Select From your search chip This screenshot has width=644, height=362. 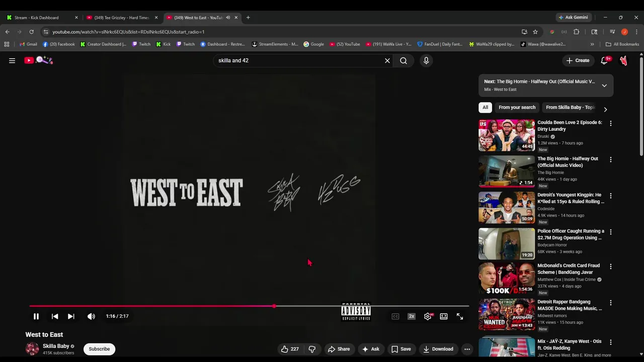(517, 107)
